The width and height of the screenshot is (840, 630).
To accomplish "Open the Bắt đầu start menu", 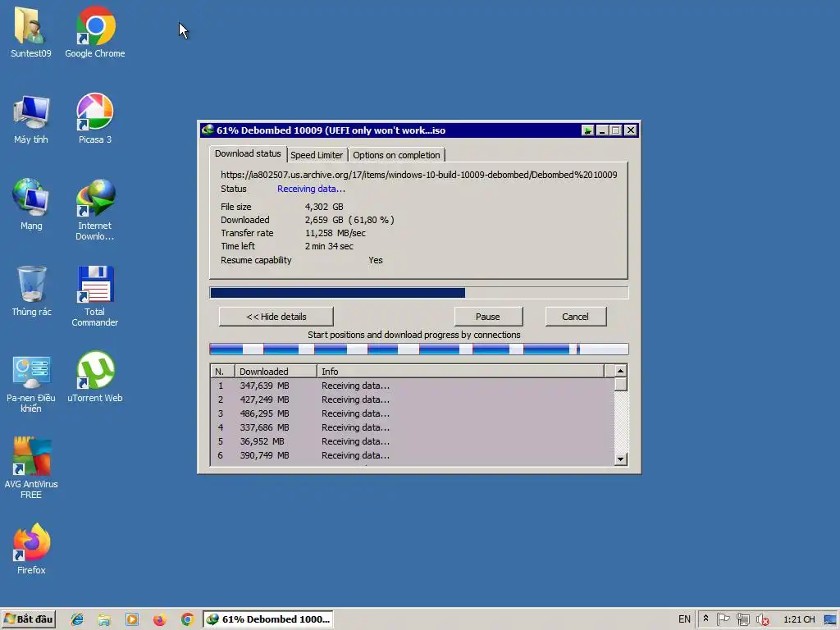I will [x=29, y=619].
